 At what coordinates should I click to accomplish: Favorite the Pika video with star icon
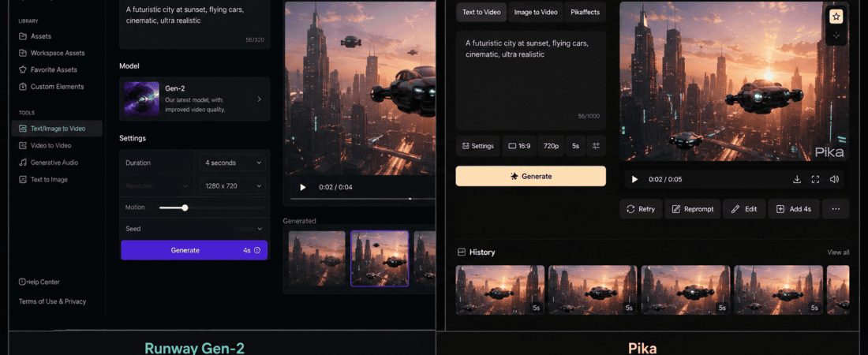836,17
